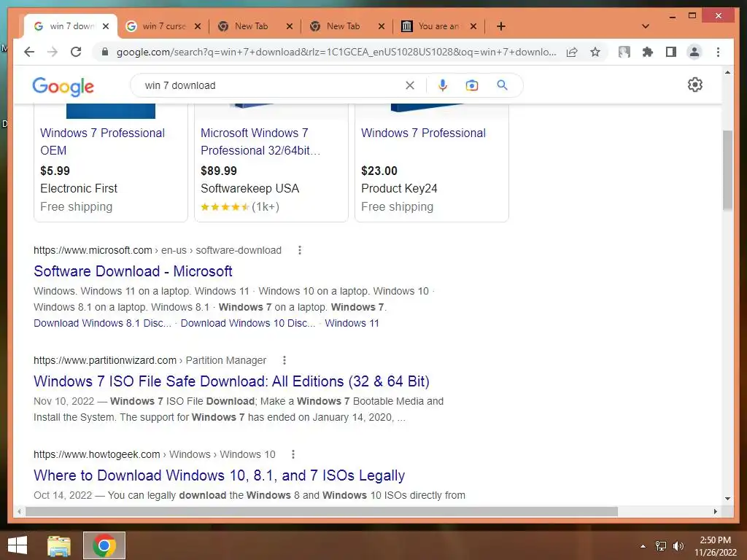Open 'Download Windows 10 Disc...' sitelink
The width and height of the screenshot is (747, 560).
click(x=248, y=323)
